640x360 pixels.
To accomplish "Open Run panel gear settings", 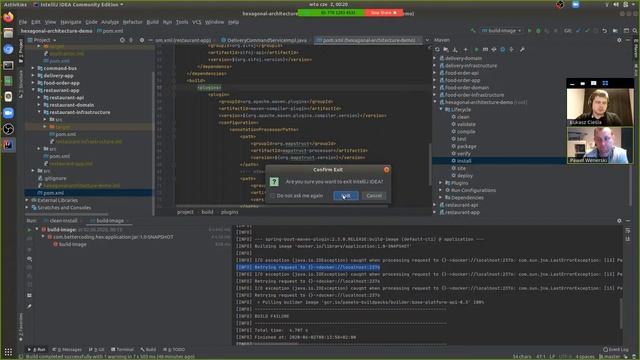I will pos(619,221).
